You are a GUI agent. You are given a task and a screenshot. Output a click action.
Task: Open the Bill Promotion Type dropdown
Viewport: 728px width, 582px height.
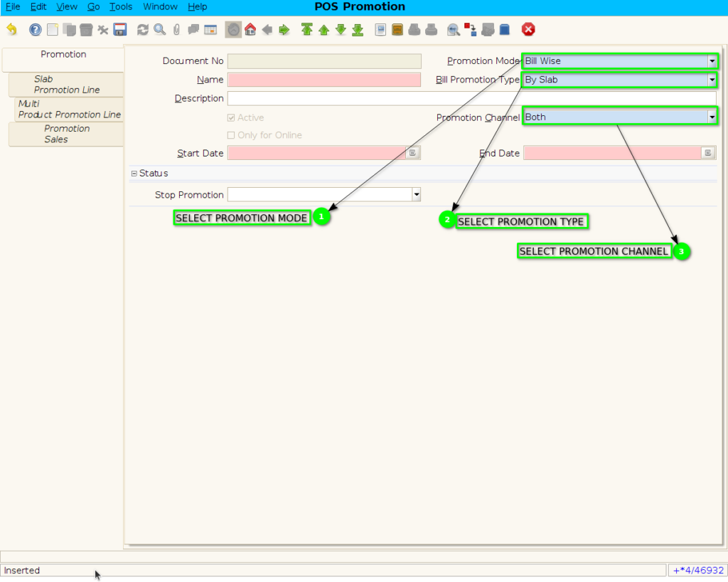[712, 80]
